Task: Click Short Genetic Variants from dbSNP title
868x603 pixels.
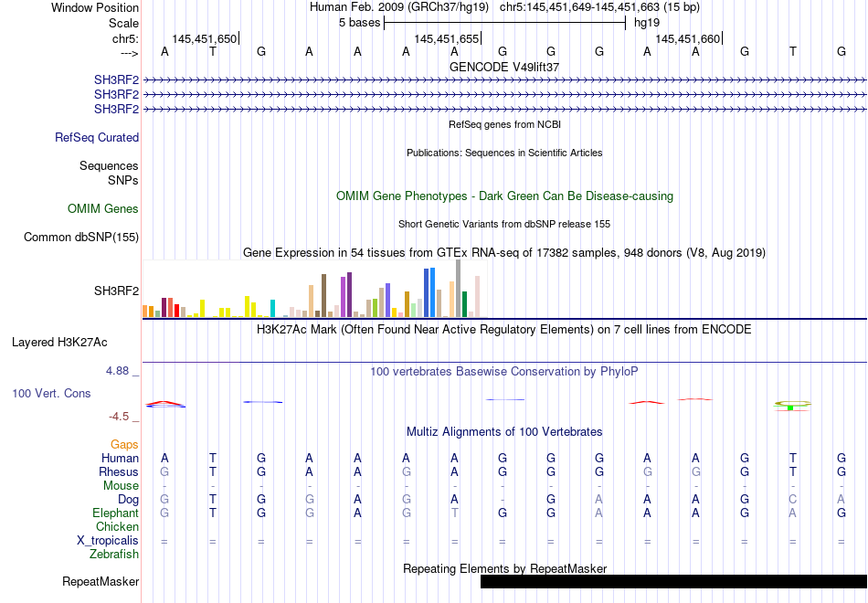Action: pyautogui.click(x=504, y=224)
